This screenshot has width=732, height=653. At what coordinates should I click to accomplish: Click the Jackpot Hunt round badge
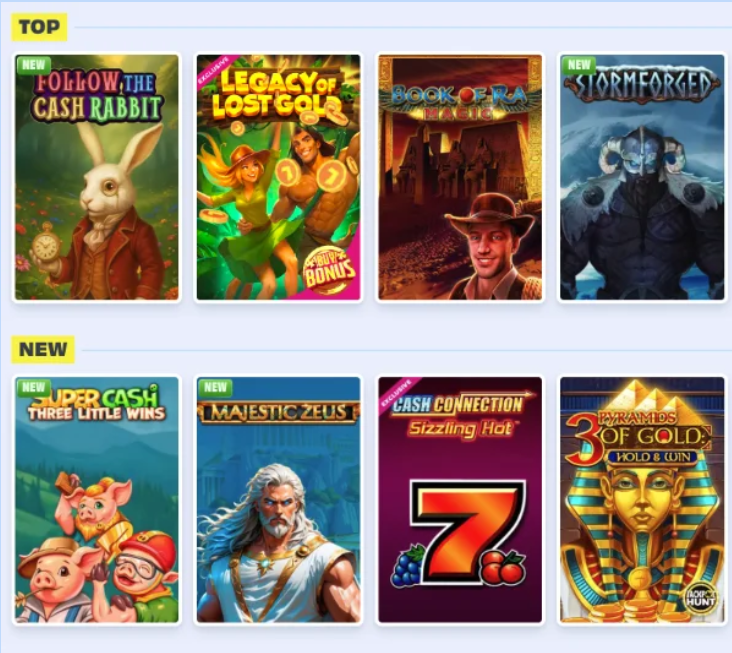point(700,598)
